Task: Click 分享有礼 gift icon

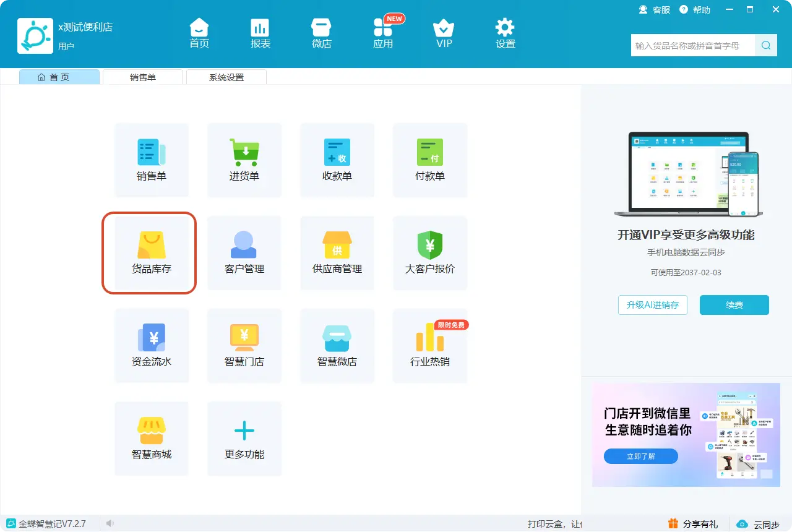Action: click(673, 523)
